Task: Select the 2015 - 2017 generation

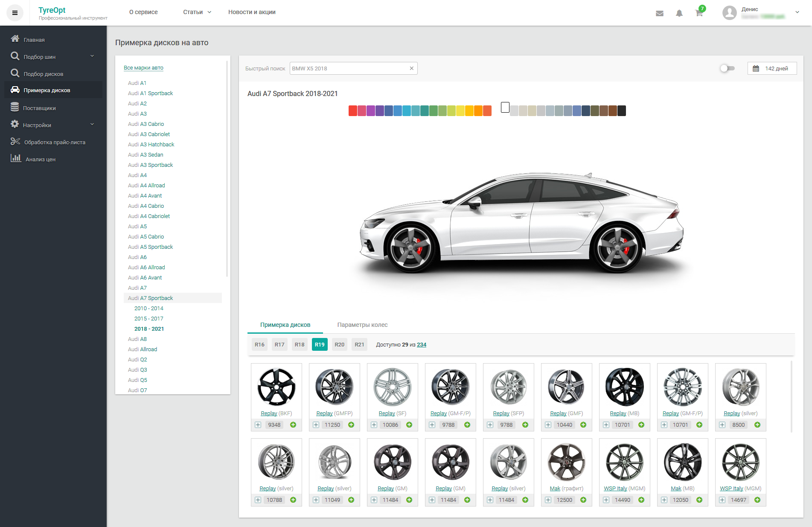Action: [148, 318]
